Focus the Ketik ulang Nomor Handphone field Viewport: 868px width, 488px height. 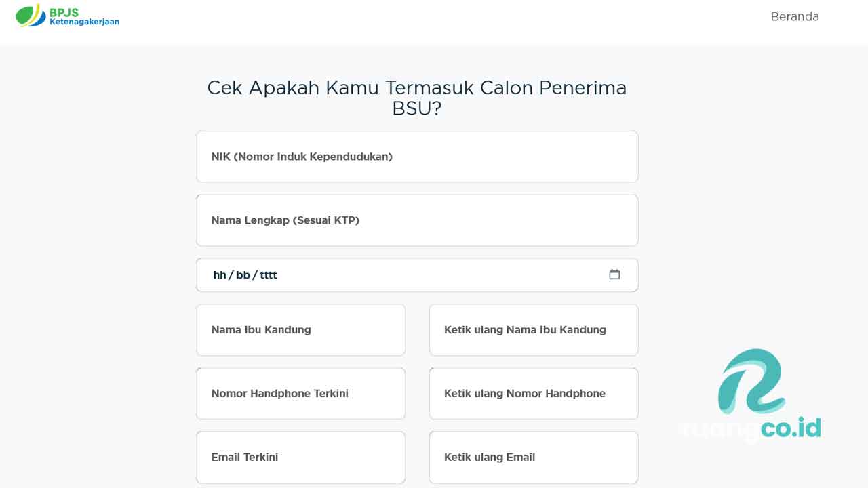tap(534, 394)
